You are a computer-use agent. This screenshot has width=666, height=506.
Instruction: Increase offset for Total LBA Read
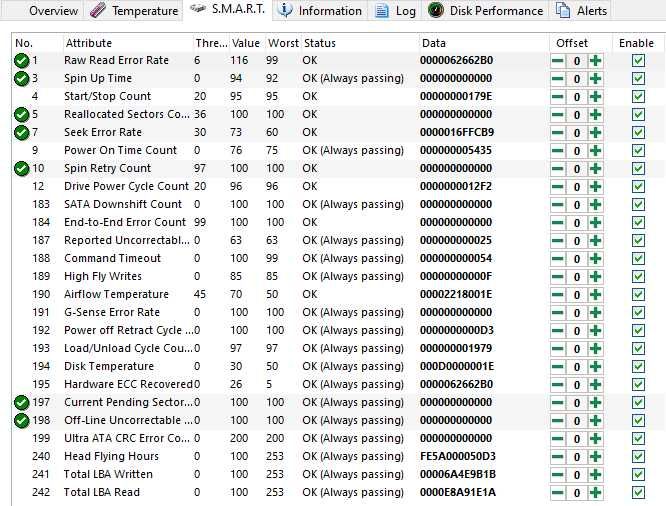[x=595, y=492]
